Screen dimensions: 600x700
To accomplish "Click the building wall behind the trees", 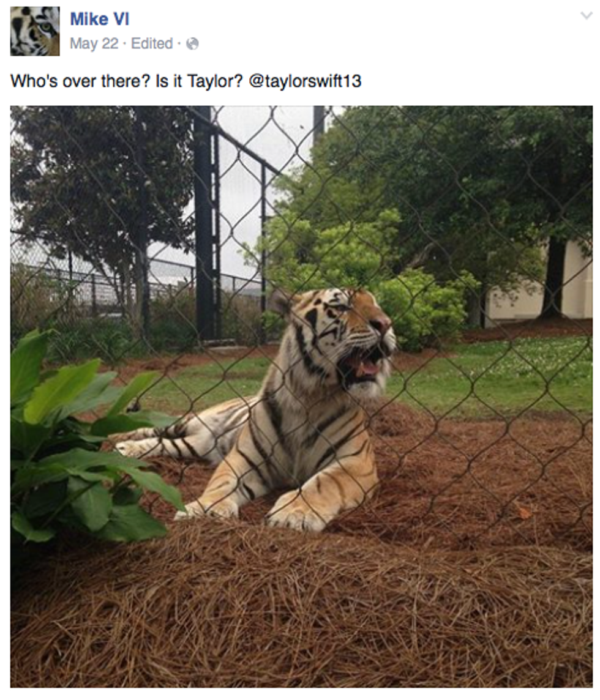I will (576, 286).
